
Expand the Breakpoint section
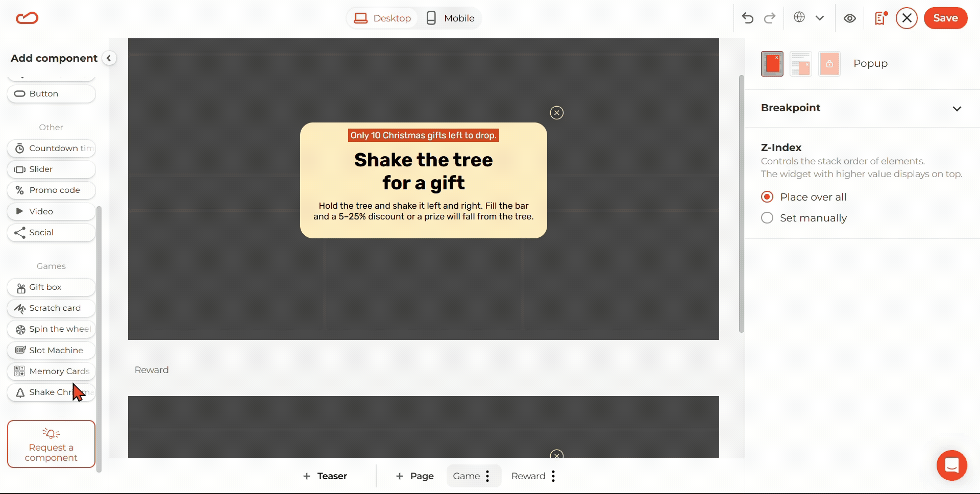coord(957,108)
